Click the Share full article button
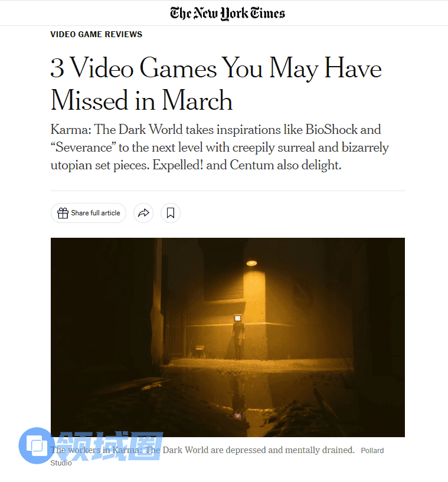 pos(89,213)
